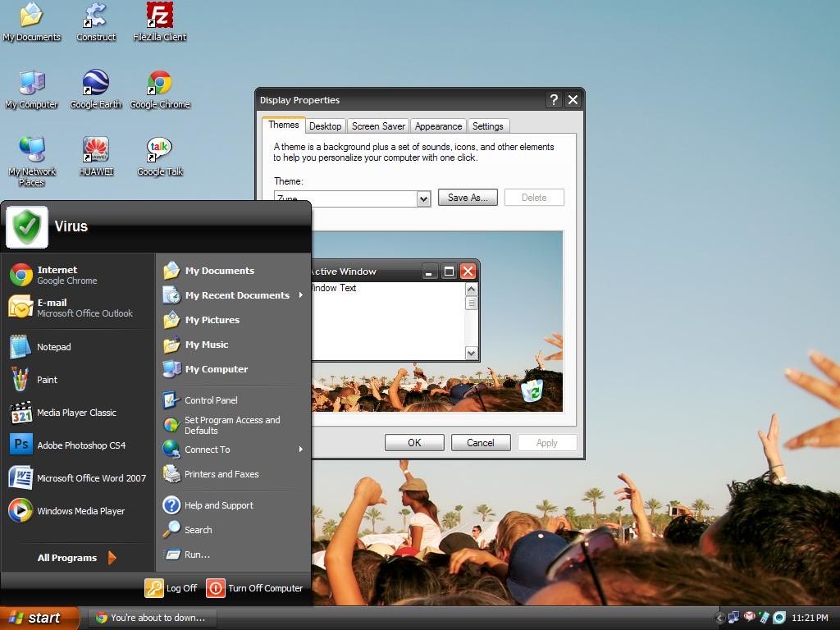Switch to the Appearance tab

pyautogui.click(x=438, y=126)
